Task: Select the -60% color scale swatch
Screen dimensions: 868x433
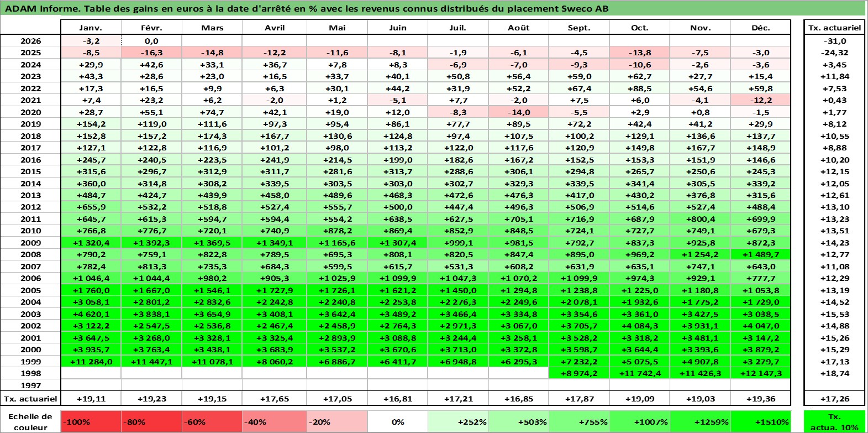Action: (x=212, y=421)
